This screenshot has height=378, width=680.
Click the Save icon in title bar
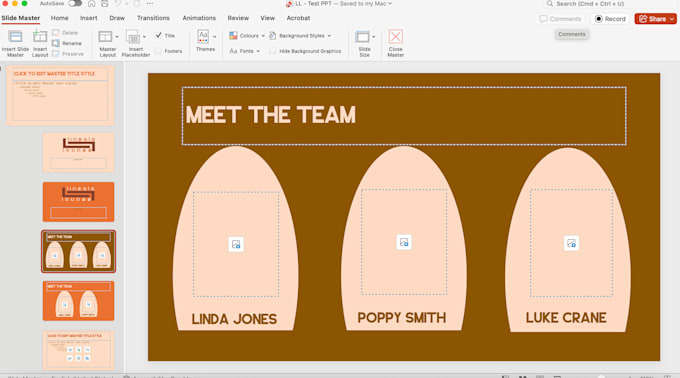(x=105, y=3)
